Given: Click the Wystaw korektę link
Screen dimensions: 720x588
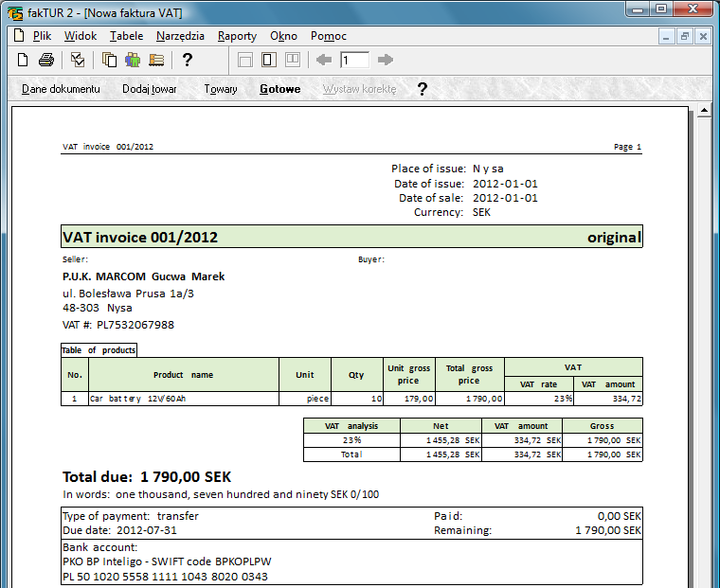Looking at the screenshot, I should [360, 89].
